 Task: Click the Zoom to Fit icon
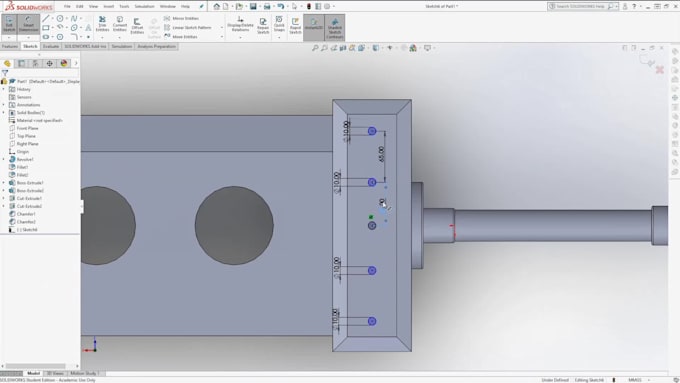[x=315, y=48]
